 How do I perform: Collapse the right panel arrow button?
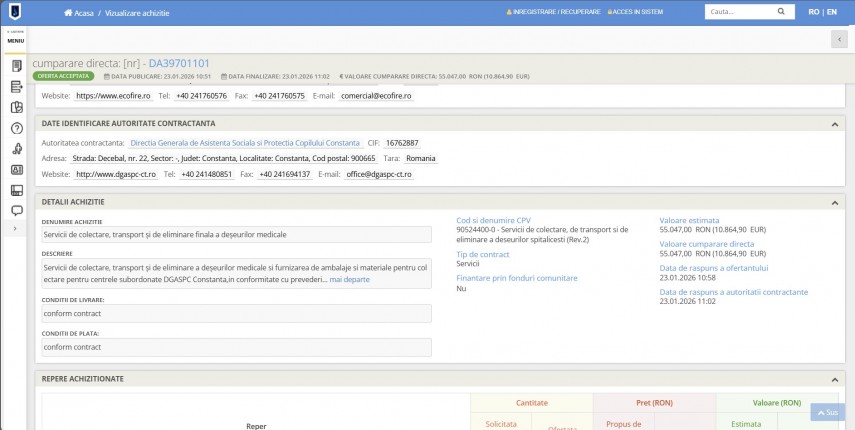tap(839, 39)
